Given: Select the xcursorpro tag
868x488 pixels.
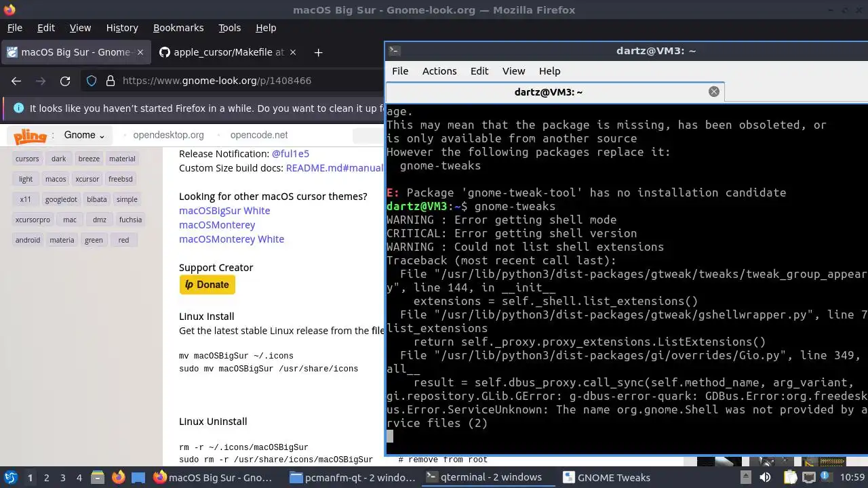Looking at the screenshot, I should coord(33,220).
